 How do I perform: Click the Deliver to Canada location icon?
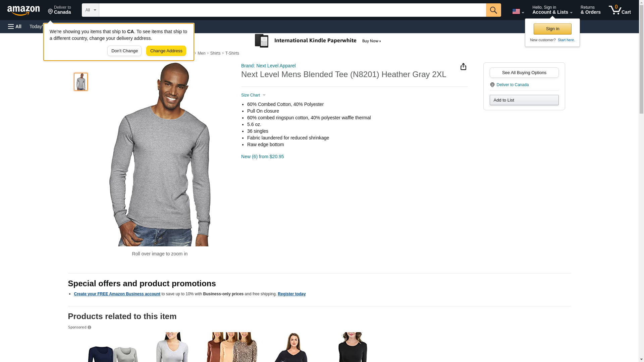tap(492, 85)
